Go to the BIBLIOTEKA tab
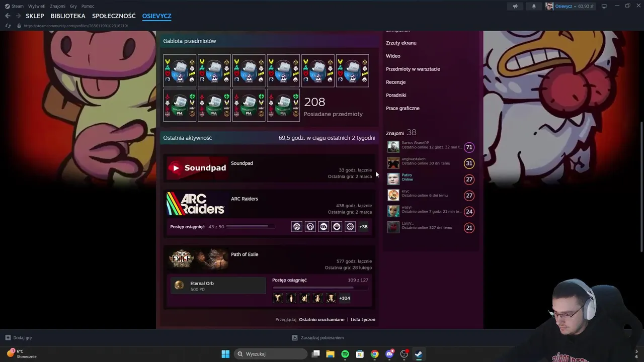 click(x=68, y=16)
